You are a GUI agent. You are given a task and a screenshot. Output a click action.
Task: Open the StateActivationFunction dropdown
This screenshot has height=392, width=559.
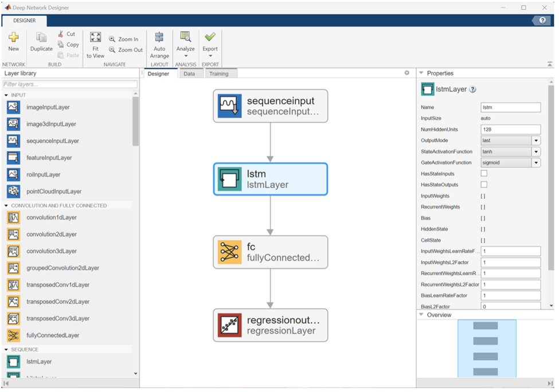535,152
